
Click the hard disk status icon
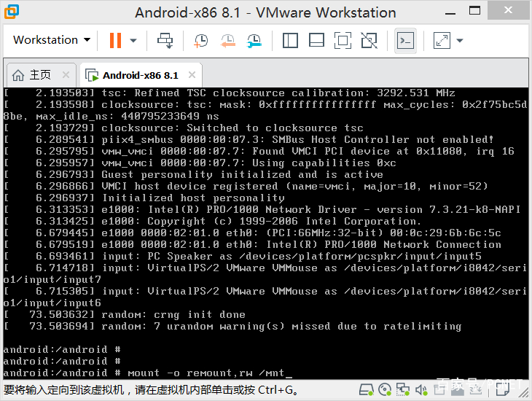(367, 390)
